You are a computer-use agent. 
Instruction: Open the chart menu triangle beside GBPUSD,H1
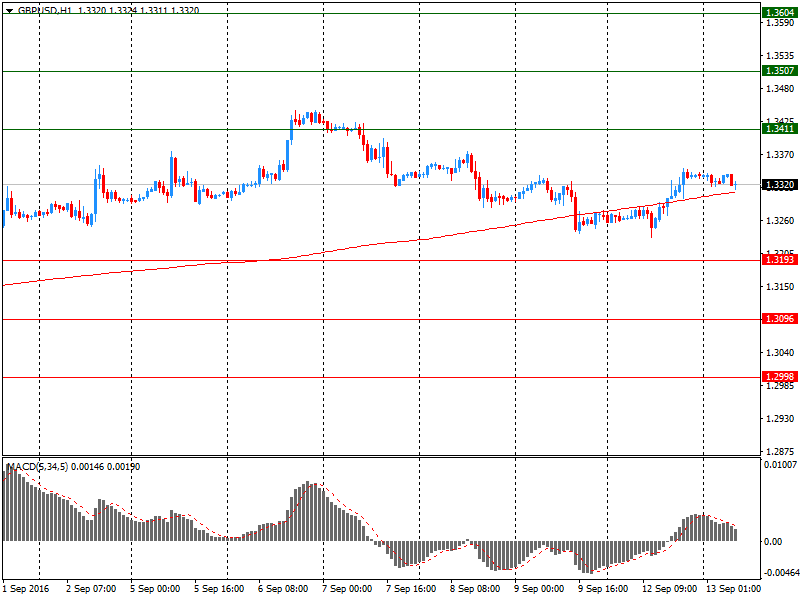(x=9, y=11)
